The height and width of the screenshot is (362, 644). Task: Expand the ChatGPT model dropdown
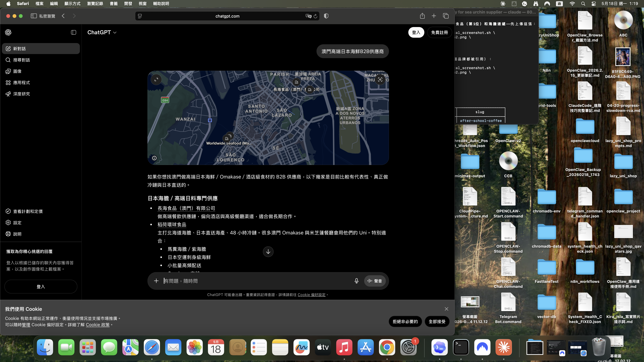(102, 33)
